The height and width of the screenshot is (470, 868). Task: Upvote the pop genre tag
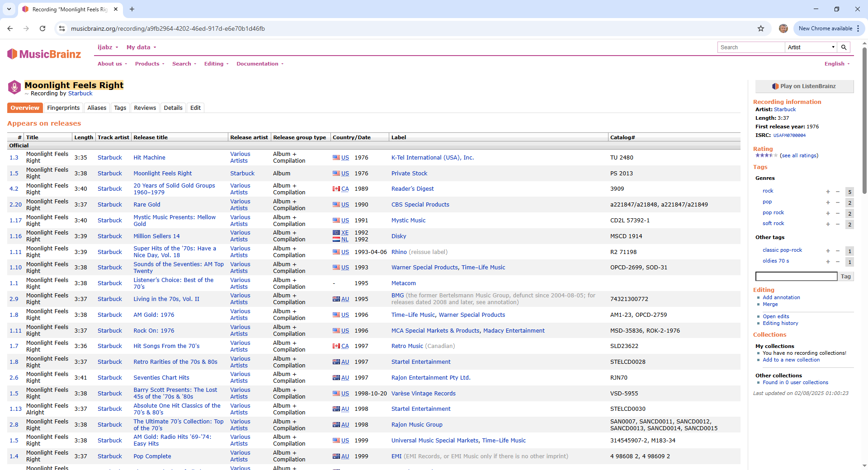point(828,202)
